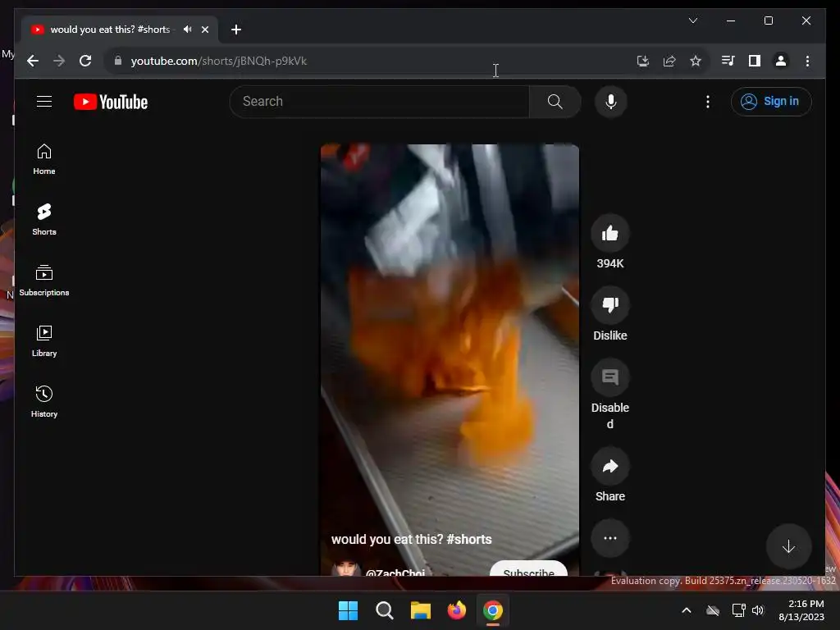Viewport: 840px width, 630px height.
Task: Focus the YouTube Search field
Action: tap(379, 101)
